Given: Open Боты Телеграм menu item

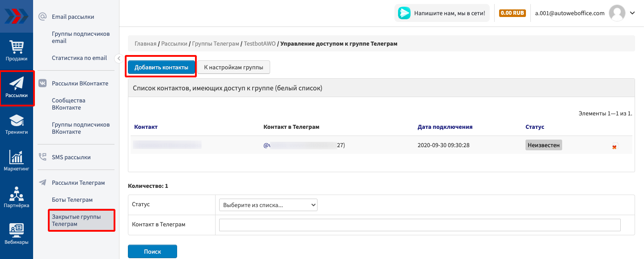Looking at the screenshot, I should click(72, 200).
